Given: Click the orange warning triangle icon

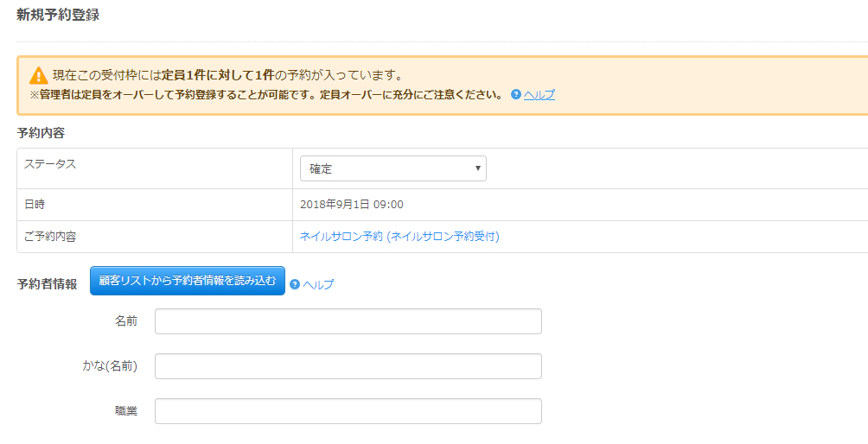Looking at the screenshot, I should click(39, 75).
